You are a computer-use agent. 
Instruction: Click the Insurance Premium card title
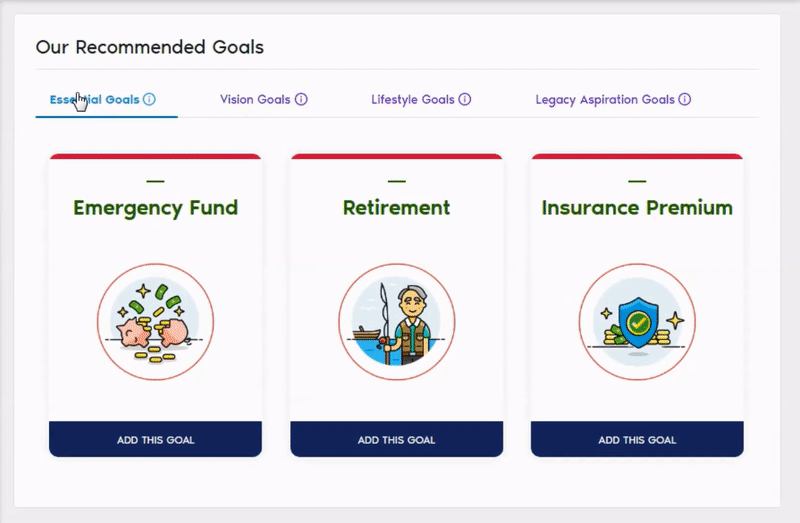tap(637, 208)
